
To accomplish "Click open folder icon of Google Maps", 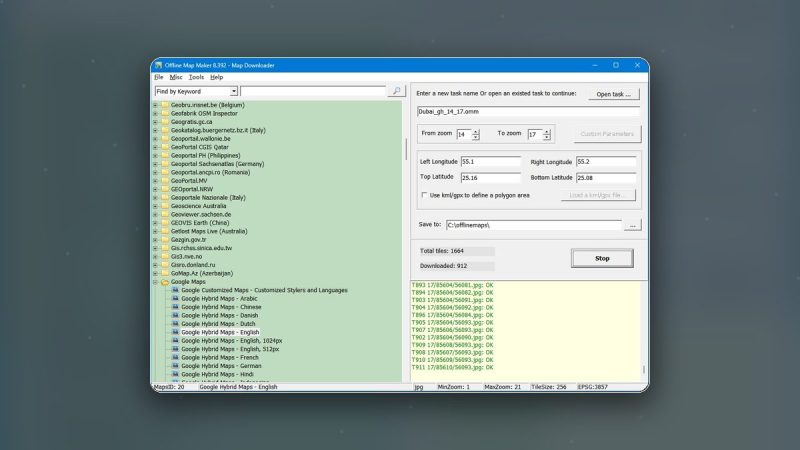I will tap(165, 282).
